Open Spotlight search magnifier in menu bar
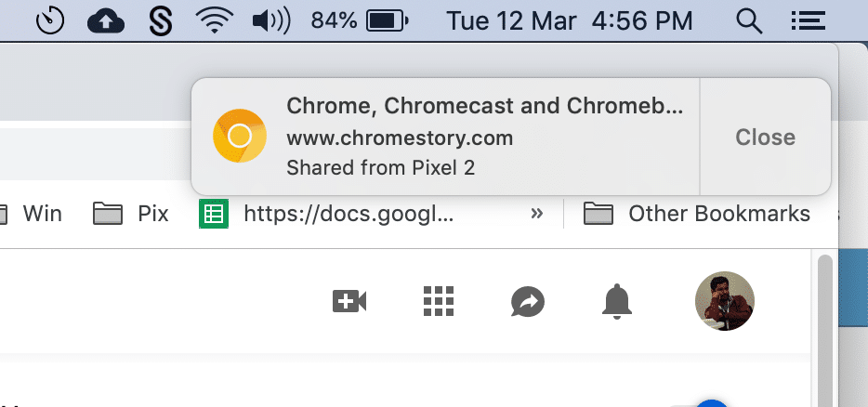Image resolution: width=868 pixels, height=407 pixels. (747, 20)
